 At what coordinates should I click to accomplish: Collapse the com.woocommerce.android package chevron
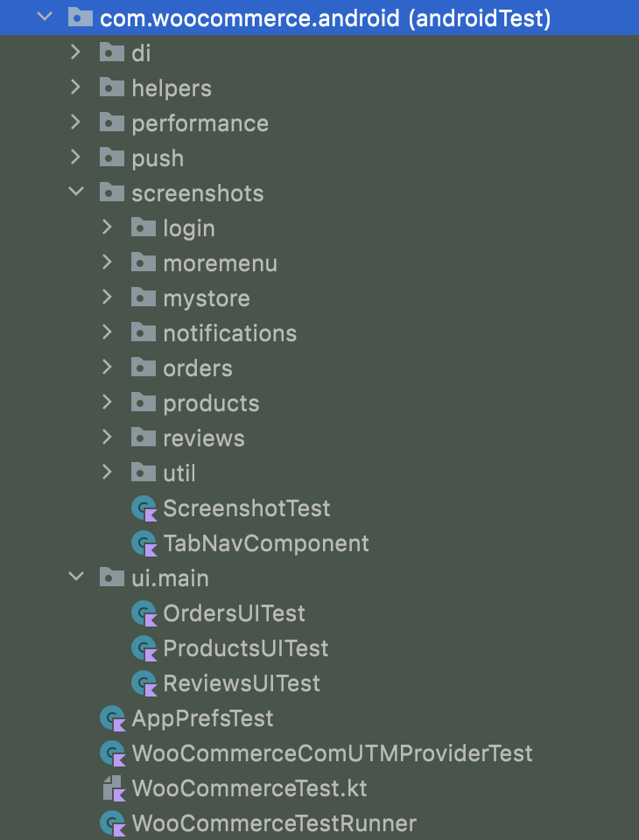[45, 17]
